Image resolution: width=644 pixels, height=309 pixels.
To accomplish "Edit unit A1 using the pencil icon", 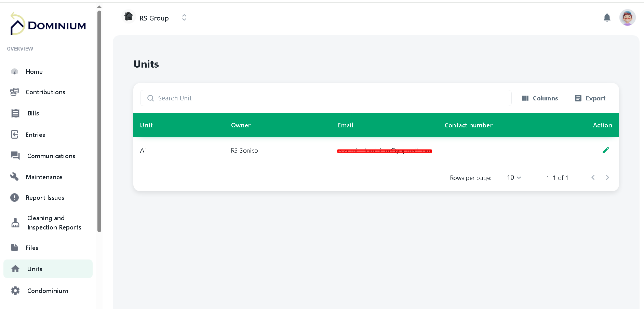I will [x=606, y=150].
